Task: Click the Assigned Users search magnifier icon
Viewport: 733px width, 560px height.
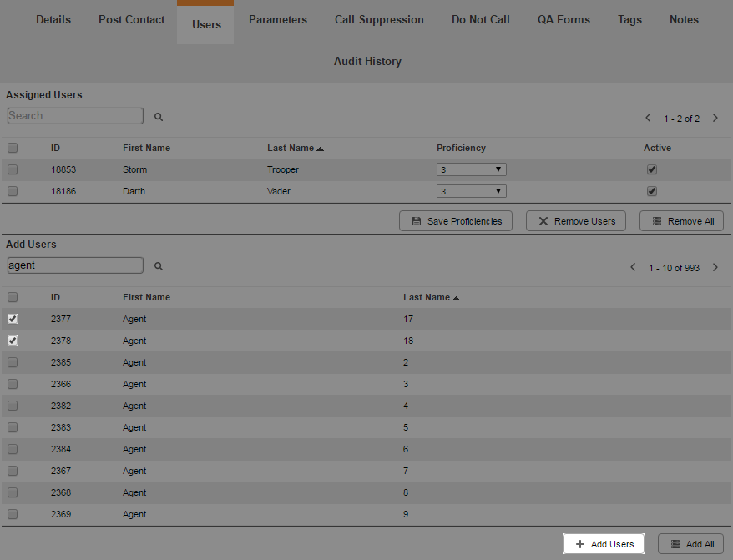Action: click(x=159, y=117)
